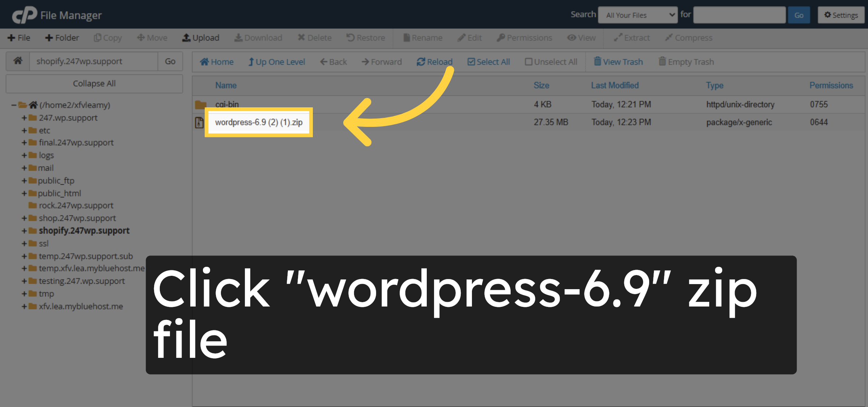Select the Copy icon
The image size is (868, 407).
point(107,38)
